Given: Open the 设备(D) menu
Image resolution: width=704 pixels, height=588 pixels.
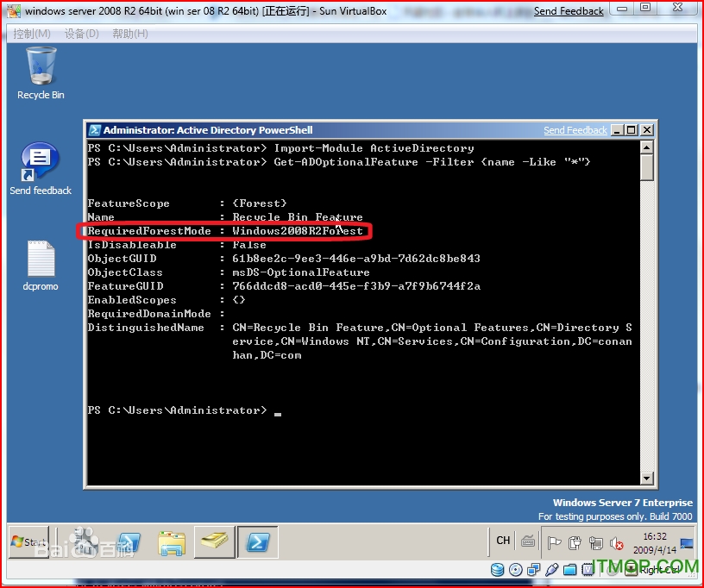Looking at the screenshot, I should click(82, 34).
